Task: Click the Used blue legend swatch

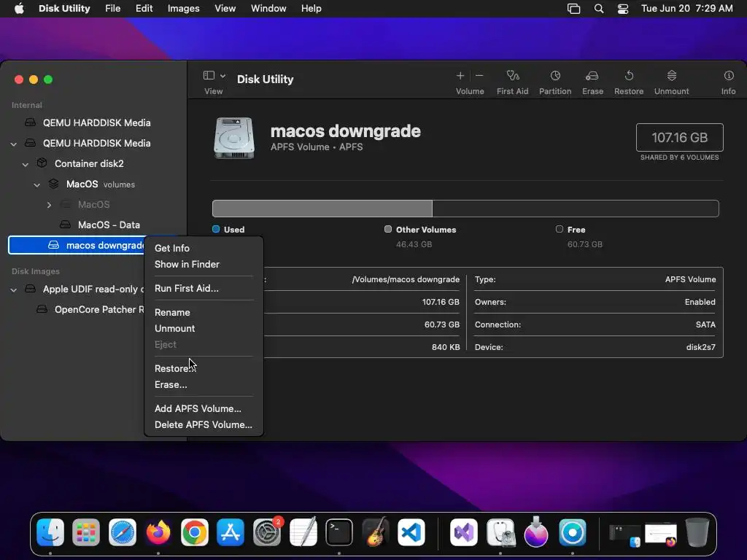Action: 216,229
